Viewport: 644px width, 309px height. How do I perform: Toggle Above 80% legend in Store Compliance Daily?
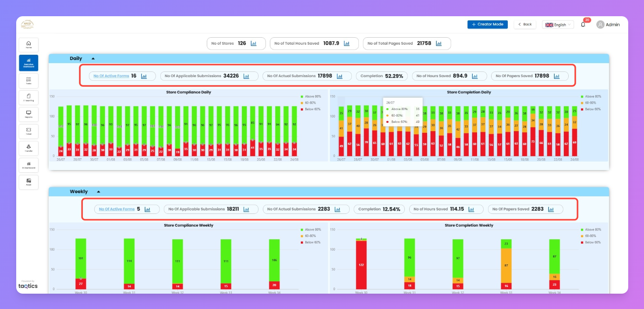[311, 96]
